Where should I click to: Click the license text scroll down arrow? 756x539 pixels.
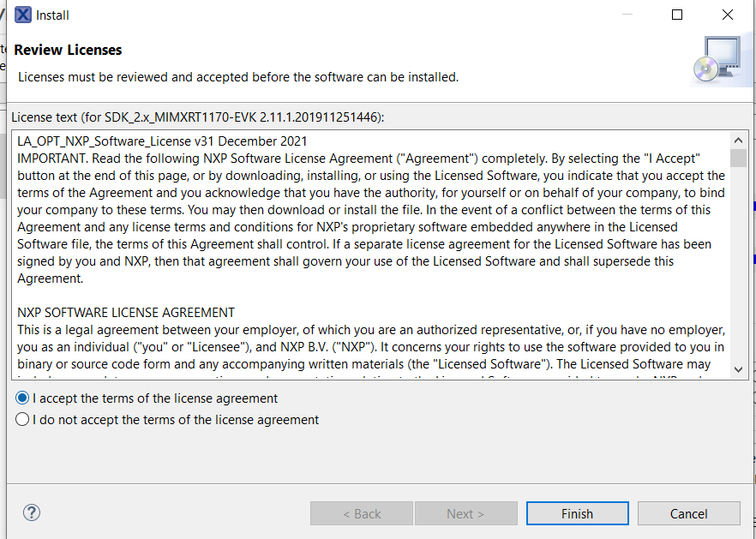coord(738,369)
